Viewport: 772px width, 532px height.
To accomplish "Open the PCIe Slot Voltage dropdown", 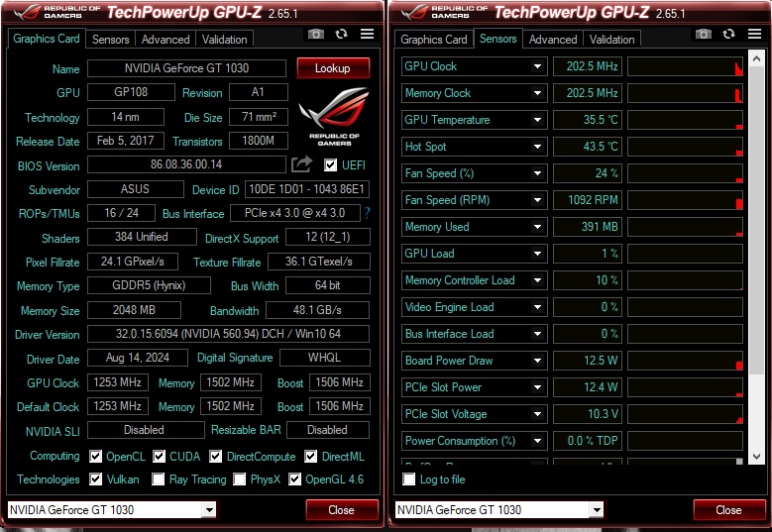I will tap(538, 414).
